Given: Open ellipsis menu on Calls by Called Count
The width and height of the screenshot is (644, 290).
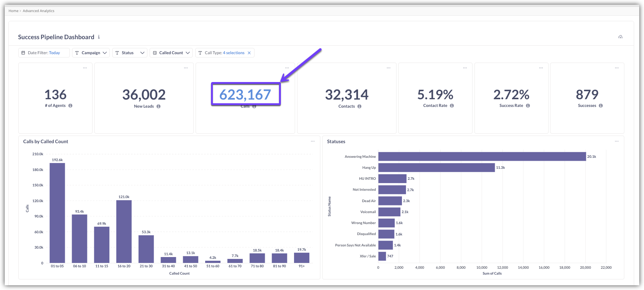Looking at the screenshot, I should (313, 141).
